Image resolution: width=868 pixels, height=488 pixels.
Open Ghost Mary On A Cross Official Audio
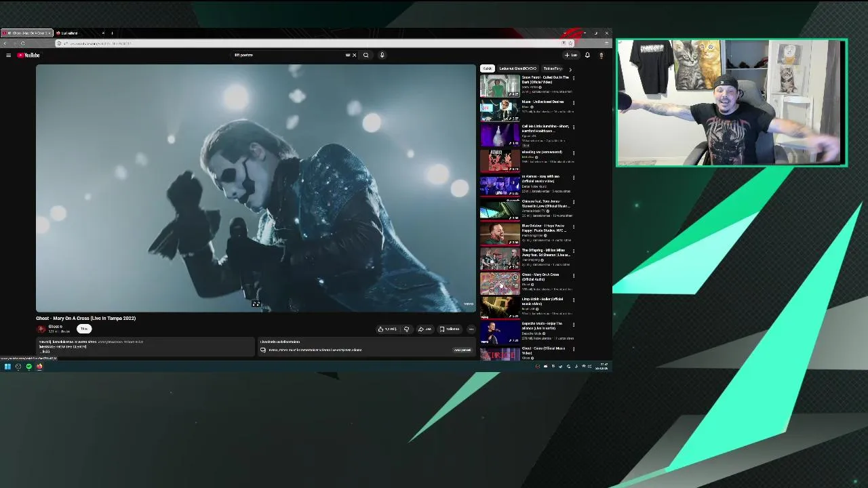coord(540,277)
